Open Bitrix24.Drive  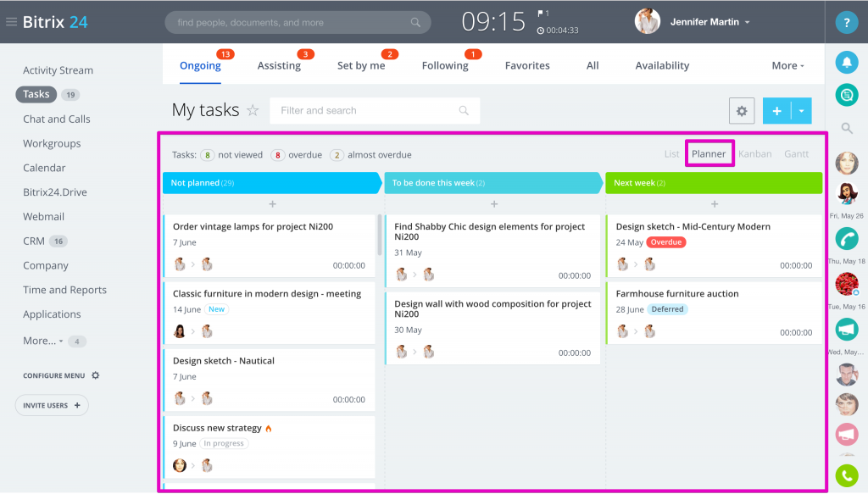point(55,192)
